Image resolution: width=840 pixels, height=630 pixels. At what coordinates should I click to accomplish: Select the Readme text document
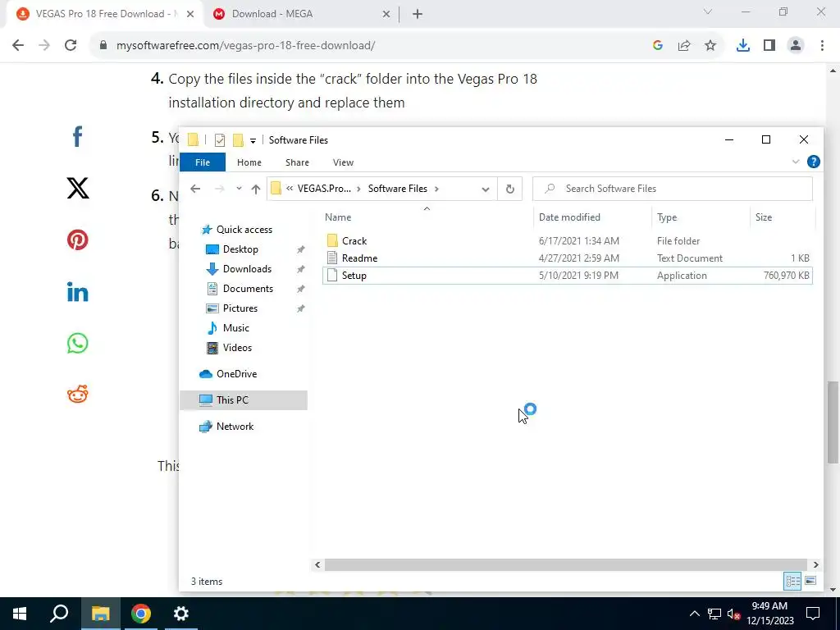(568, 258)
